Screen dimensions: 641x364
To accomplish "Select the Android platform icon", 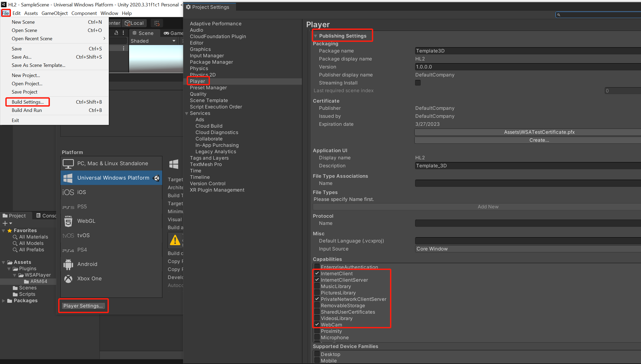I will click(x=69, y=264).
